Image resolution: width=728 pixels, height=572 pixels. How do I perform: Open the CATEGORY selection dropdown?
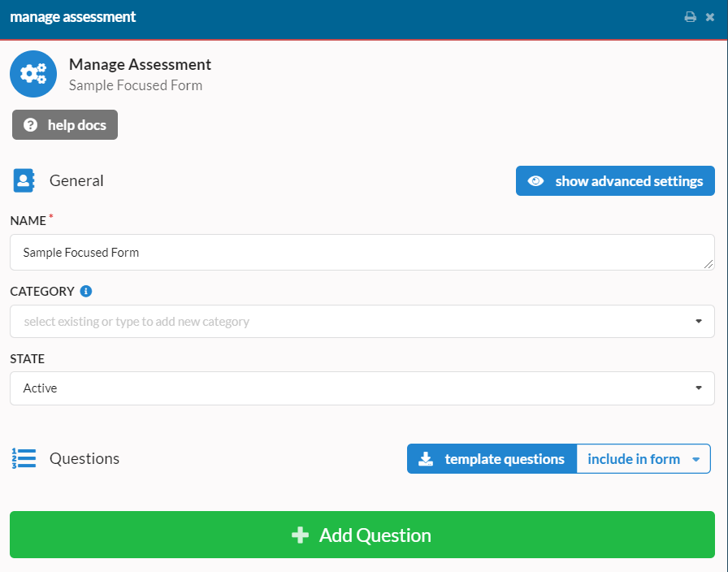click(x=362, y=321)
